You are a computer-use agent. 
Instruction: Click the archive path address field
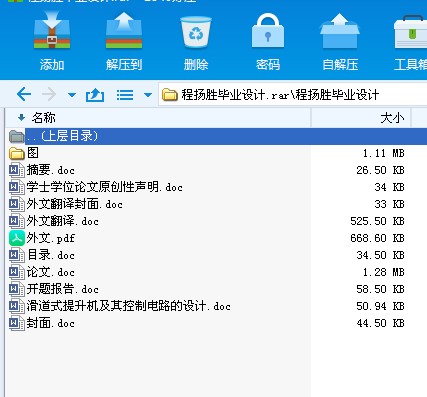tap(293, 95)
